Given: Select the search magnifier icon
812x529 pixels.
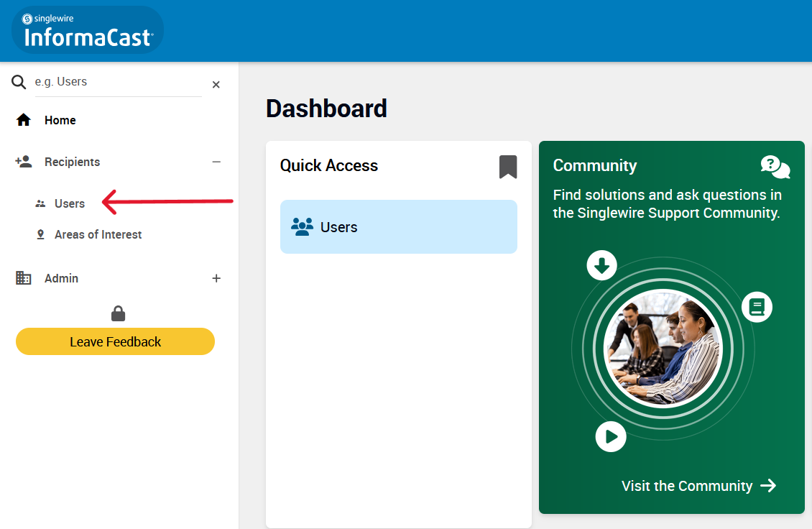Looking at the screenshot, I should (18, 82).
